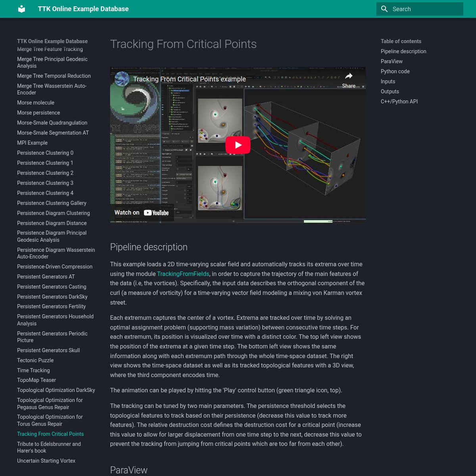Jump to Python code in table of contents
The width and height of the screenshot is (476, 476).
coord(395,71)
